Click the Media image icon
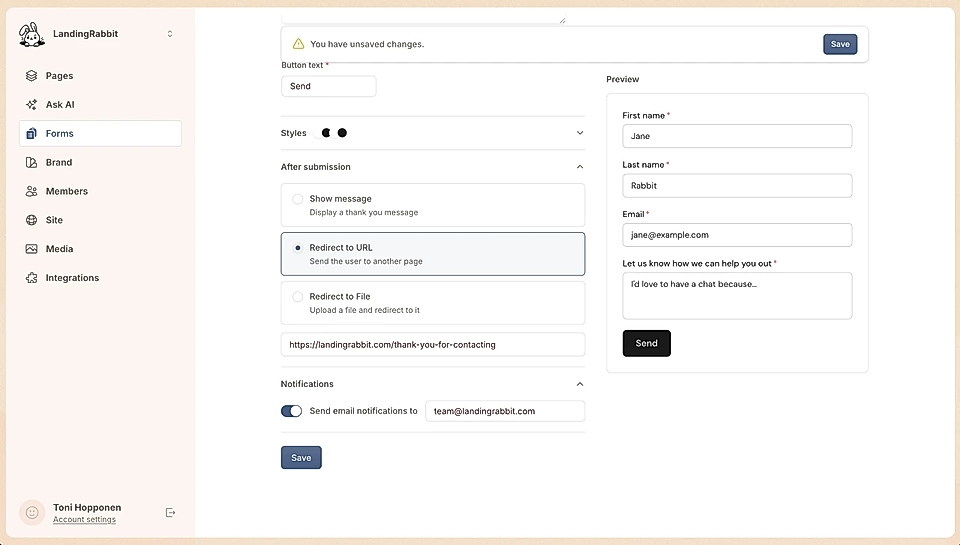Viewport: 960px width, 545px height. [x=31, y=248]
